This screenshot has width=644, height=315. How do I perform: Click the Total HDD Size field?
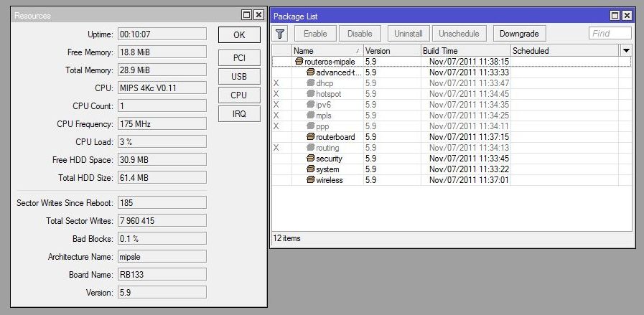point(162,178)
